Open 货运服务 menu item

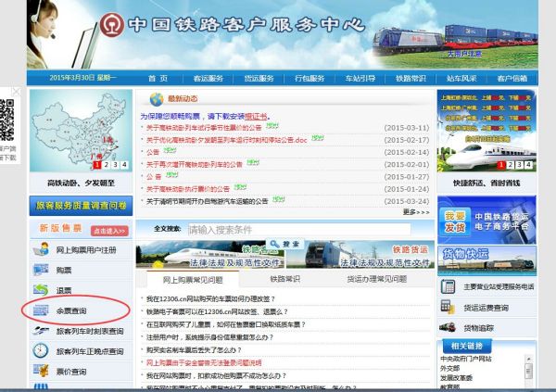(x=259, y=79)
